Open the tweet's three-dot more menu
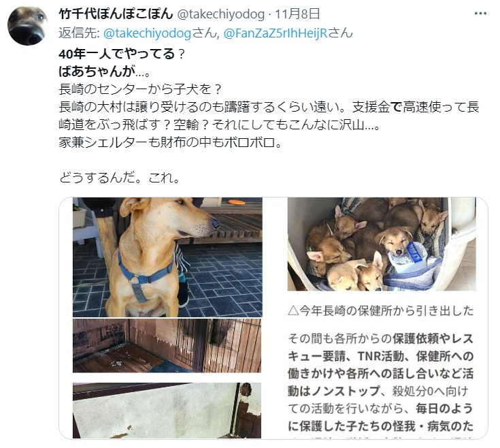 [480, 14]
